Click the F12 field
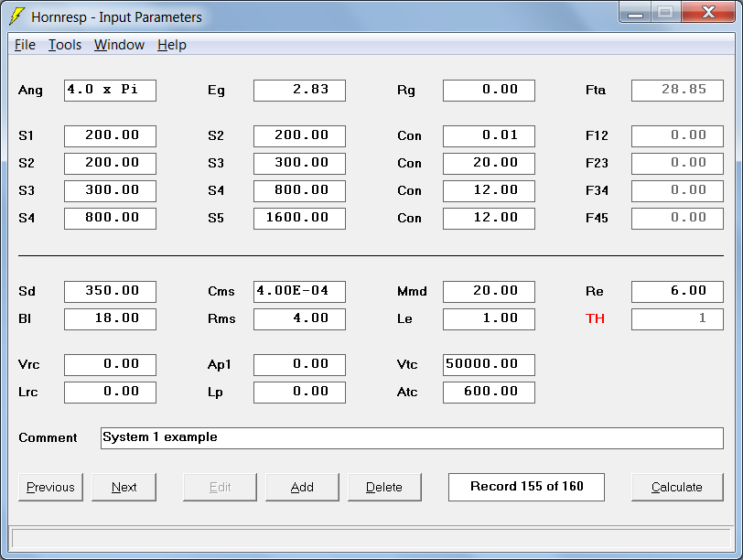The width and height of the screenshot is (743, 560). [678, 136]
